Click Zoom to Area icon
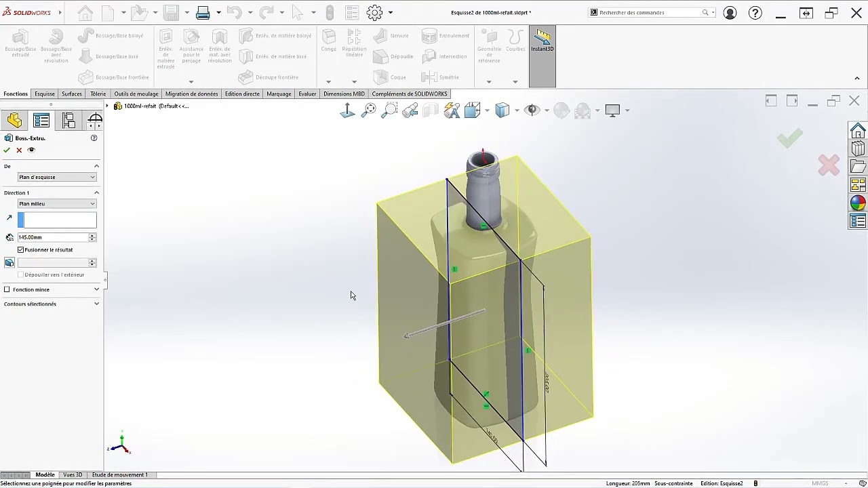Screen dimensions: 868x488 (389, 110)
